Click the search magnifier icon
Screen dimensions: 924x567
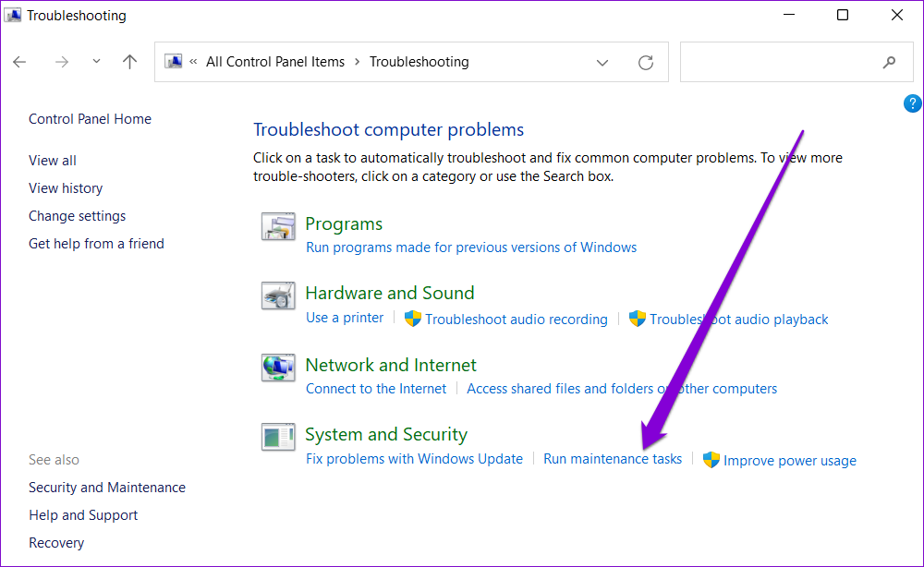coord(889,63)
